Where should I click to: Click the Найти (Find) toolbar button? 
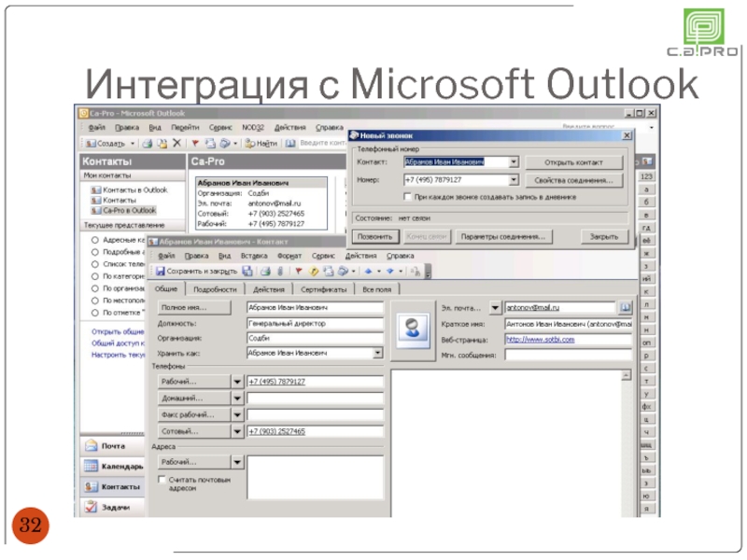click(x=261, y=144)
